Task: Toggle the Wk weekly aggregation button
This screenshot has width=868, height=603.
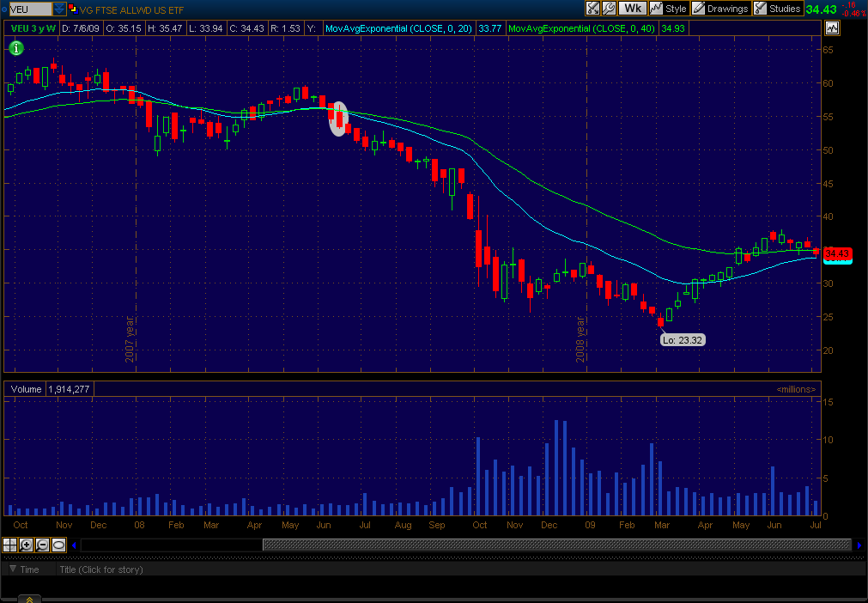Action: (x=633, y=9)
